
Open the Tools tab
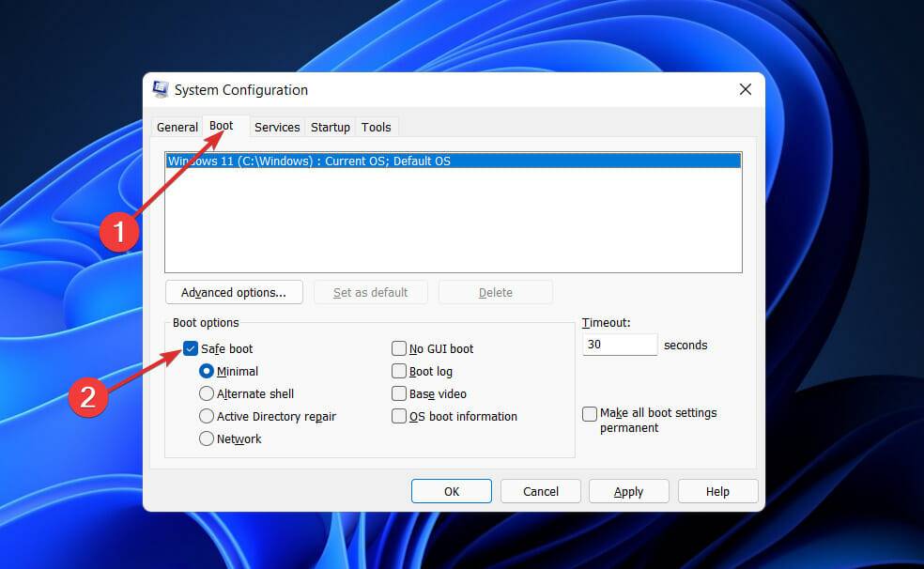(x=376, y=127)
